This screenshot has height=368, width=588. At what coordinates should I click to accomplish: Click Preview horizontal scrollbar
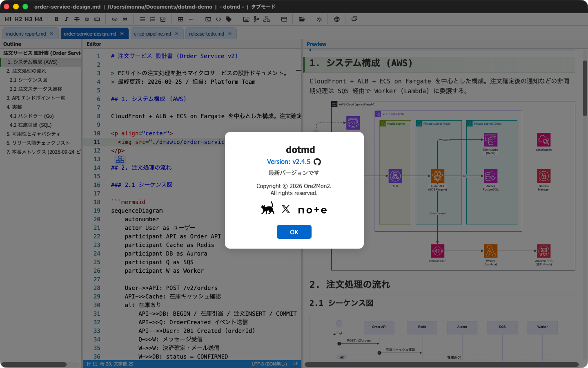pos(441,364)
